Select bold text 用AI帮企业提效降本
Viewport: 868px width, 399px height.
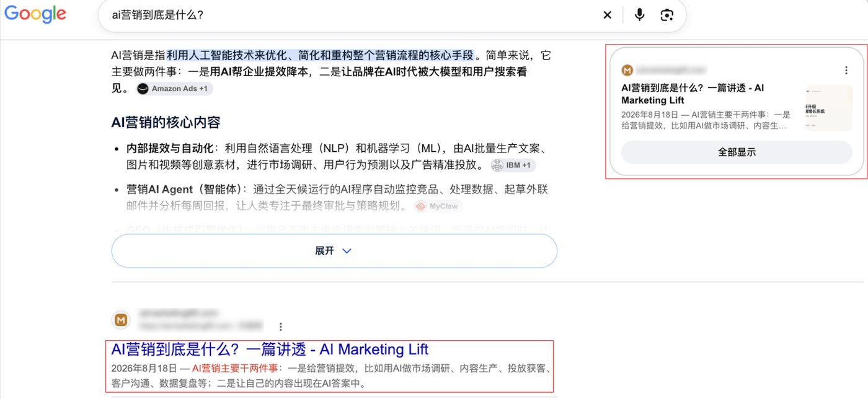[259, 72]
